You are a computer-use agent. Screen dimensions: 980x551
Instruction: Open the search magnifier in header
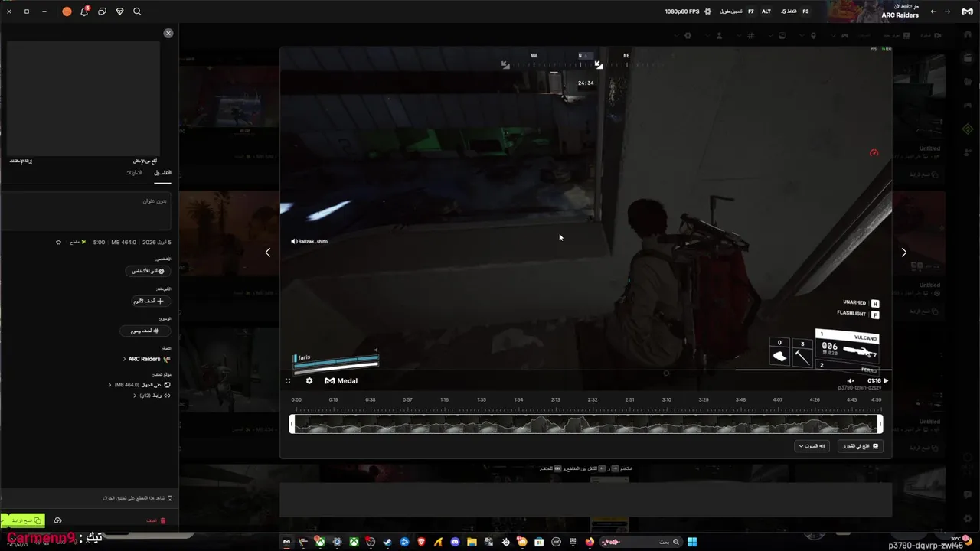[137, 11]
